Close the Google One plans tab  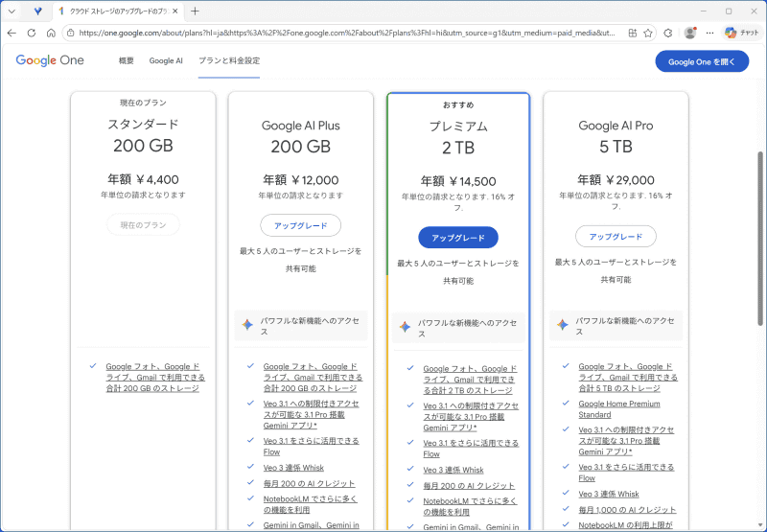point(175,11)
